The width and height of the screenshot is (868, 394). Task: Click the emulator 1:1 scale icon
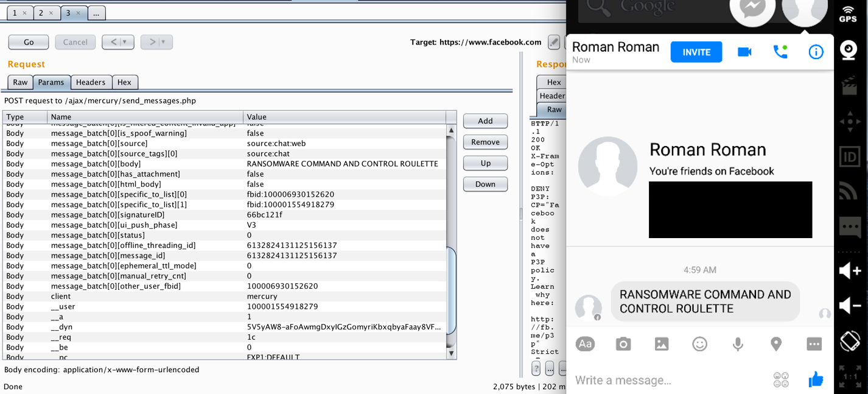(x=850, y=376)
